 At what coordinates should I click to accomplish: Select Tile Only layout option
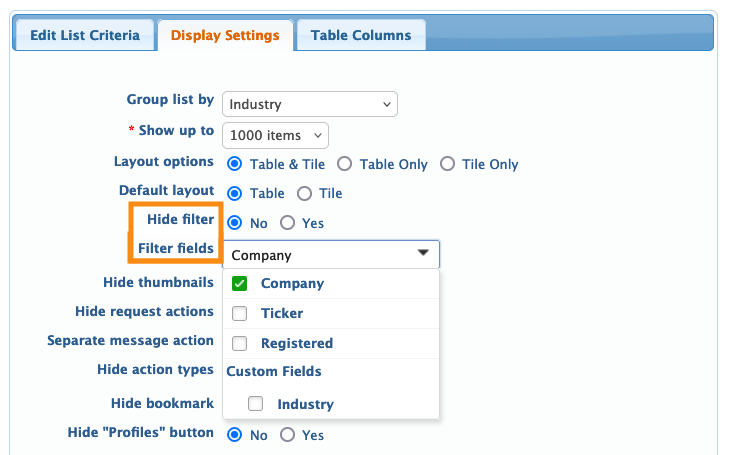[447, 164]
